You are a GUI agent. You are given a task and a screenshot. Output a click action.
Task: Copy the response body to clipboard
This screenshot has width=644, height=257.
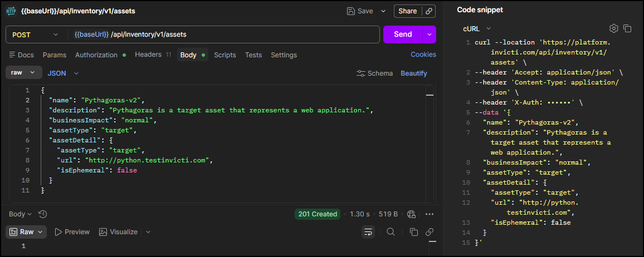pyautogui.click(x=413, y=232)
